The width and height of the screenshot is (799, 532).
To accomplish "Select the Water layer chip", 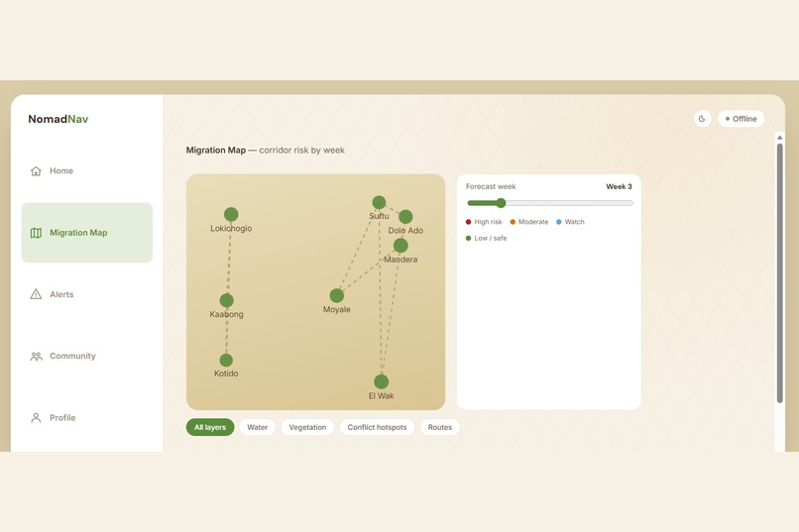I will [258, 427].
